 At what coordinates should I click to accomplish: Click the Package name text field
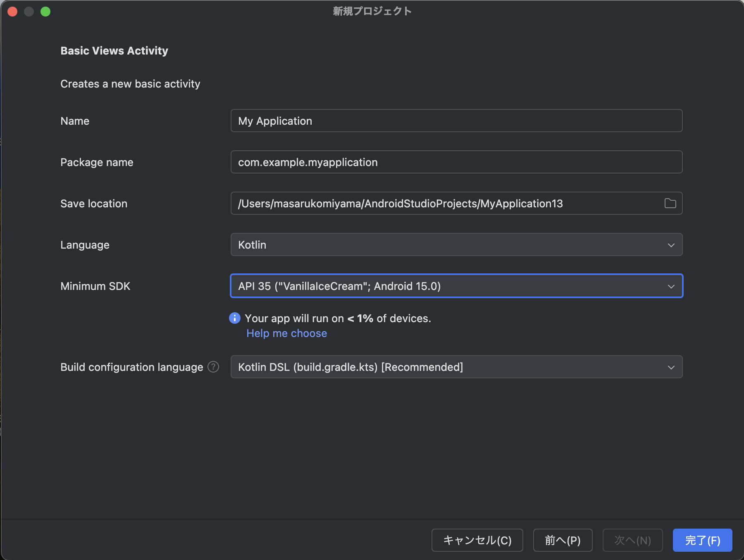click(456, 162)
